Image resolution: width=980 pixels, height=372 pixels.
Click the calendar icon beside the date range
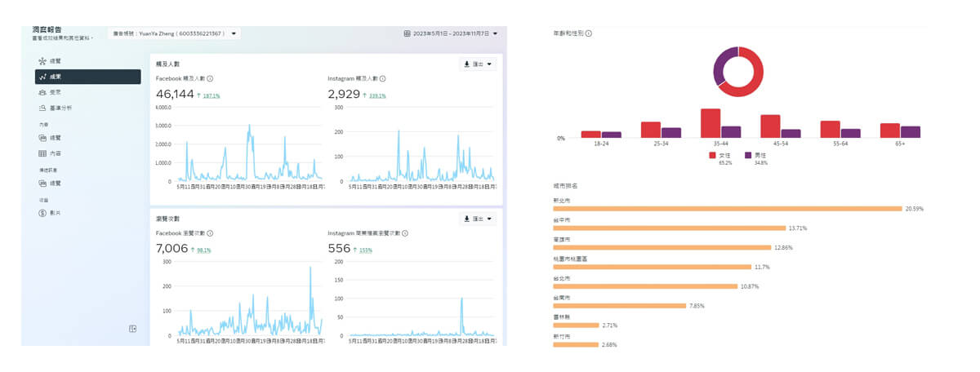(408, 33)
